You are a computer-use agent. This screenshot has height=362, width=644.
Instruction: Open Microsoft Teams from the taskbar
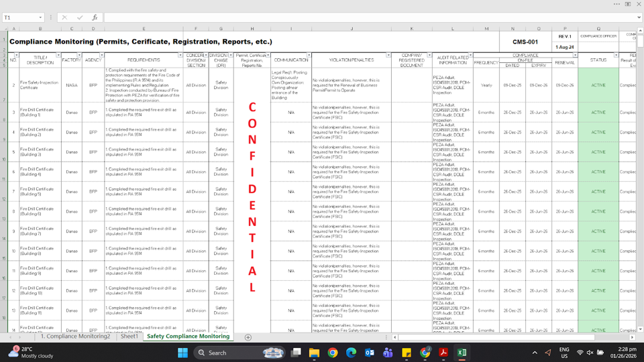click(388, 353)
